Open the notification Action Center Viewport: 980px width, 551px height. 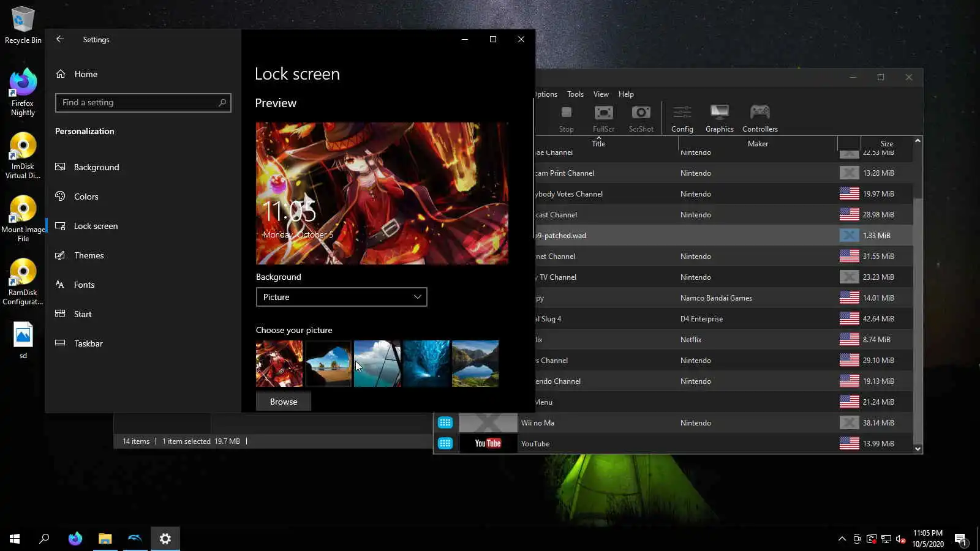[x=960, y=539]
